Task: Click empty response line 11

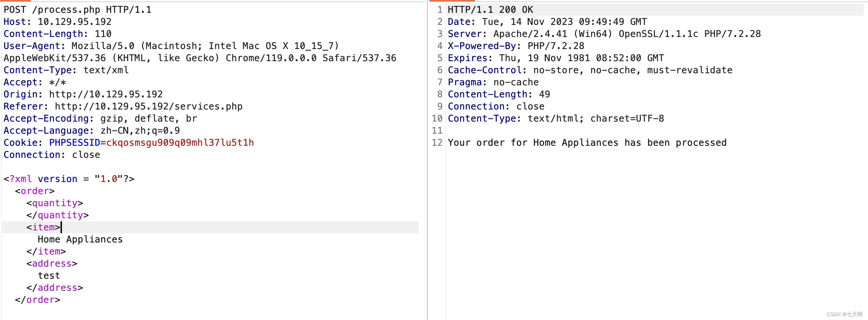Action: (x=655, y=130)
